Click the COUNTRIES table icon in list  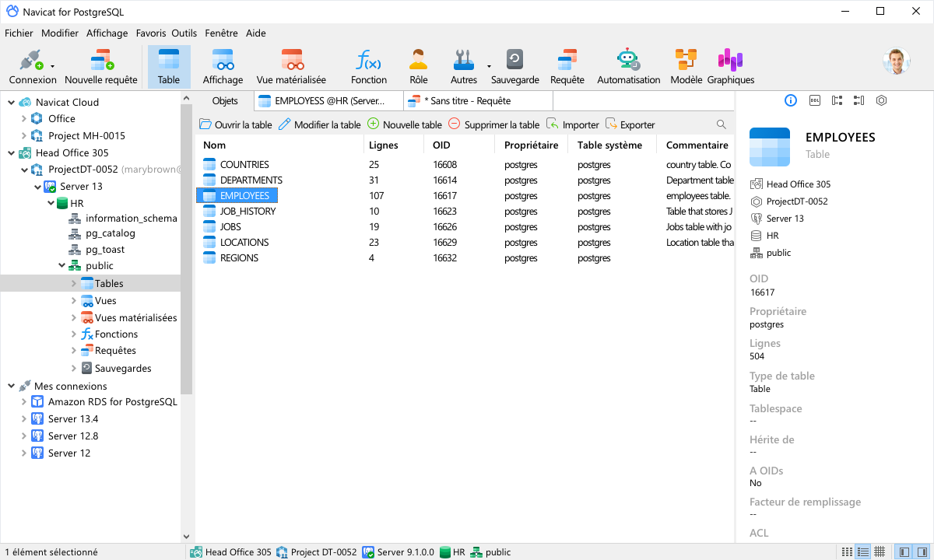[209, 165]
